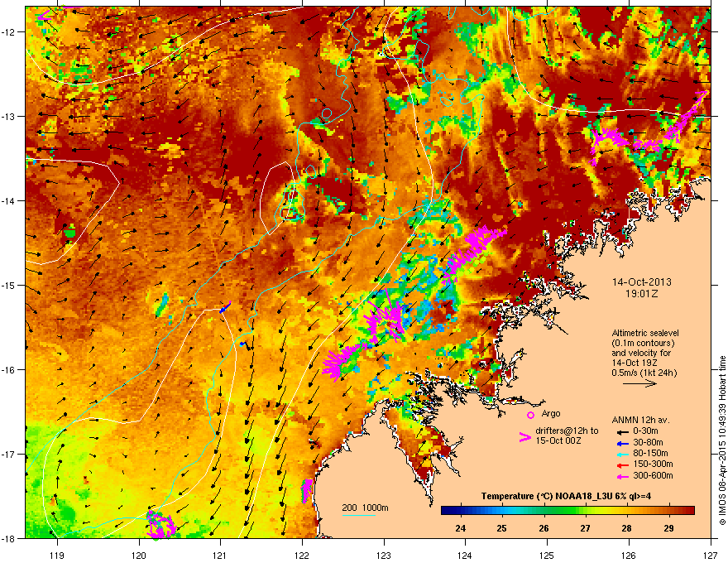Screen dimensions: 728x563
Task: Click the '80-150m' depth label
Action: [650, 454]
